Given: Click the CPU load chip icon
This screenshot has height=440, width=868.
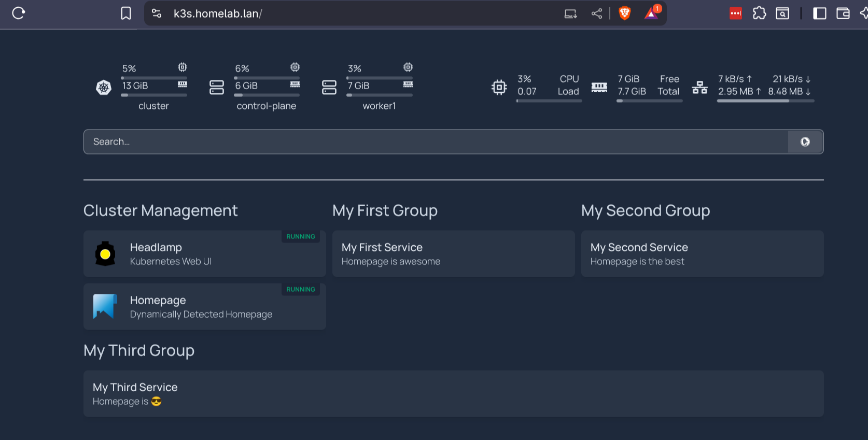Looking at the screenshot, I should 499,87.
